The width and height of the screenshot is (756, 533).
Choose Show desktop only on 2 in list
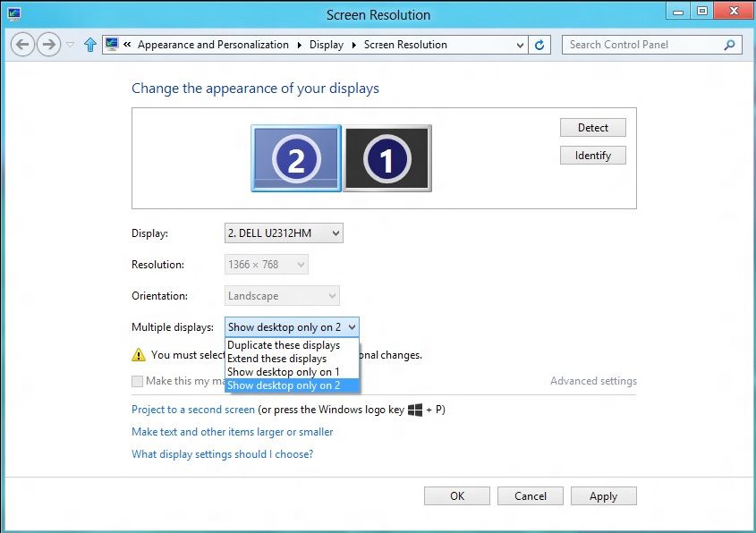coord(293,385)
